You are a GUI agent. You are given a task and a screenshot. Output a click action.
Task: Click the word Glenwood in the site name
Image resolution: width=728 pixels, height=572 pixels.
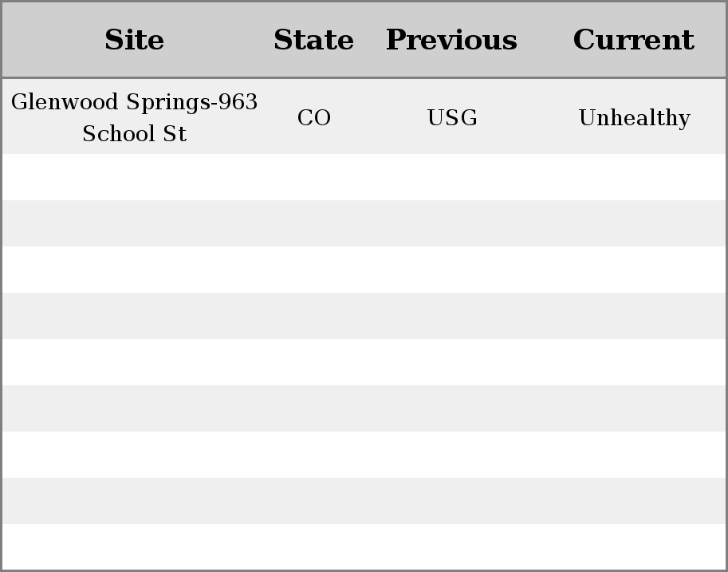[65, 102]
